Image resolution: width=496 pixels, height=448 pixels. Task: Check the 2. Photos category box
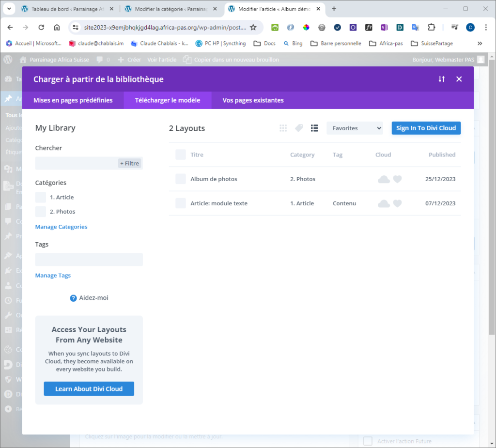click(41, 212)
